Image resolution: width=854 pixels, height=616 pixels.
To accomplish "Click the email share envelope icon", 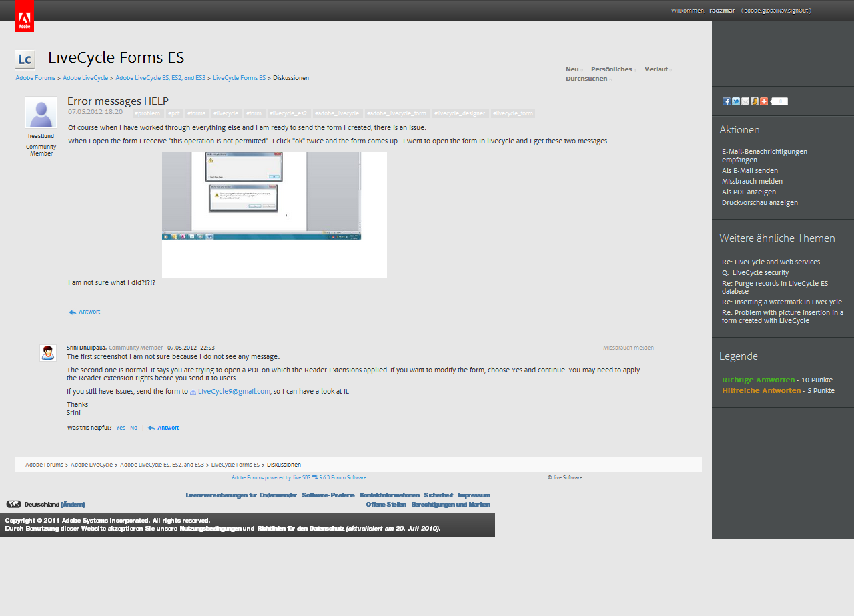I will point(745,101).
